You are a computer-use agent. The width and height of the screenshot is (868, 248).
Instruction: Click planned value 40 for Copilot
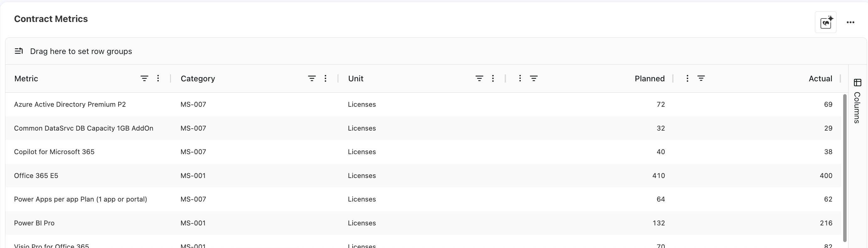click(661, 152)
